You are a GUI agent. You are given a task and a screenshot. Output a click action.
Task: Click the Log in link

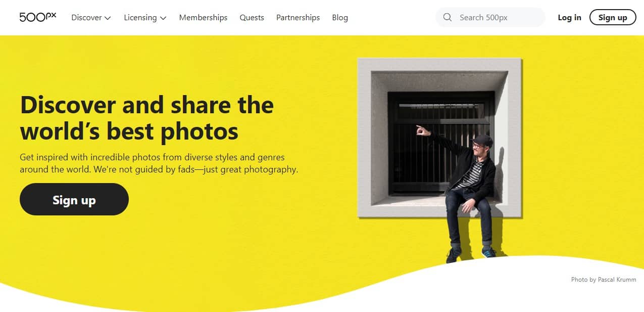point(569,17)
